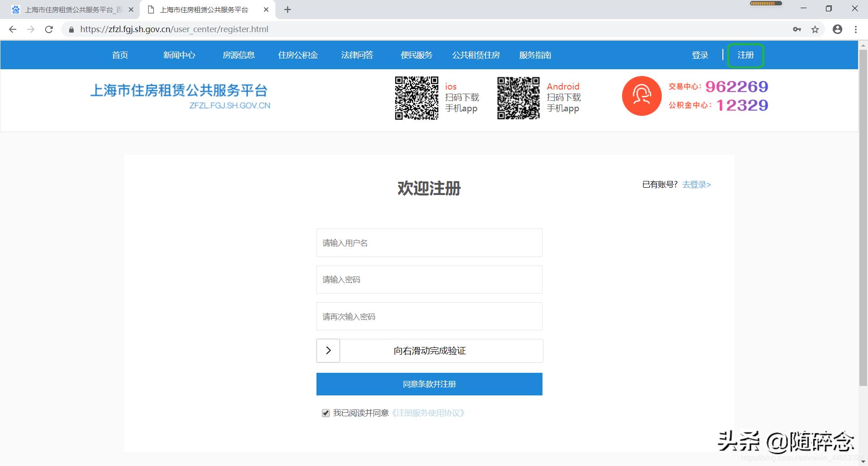The height and width of the screenshot is (466, 868).
Task: Open the 去登录 login link
Action: click(x=695, y=185)
